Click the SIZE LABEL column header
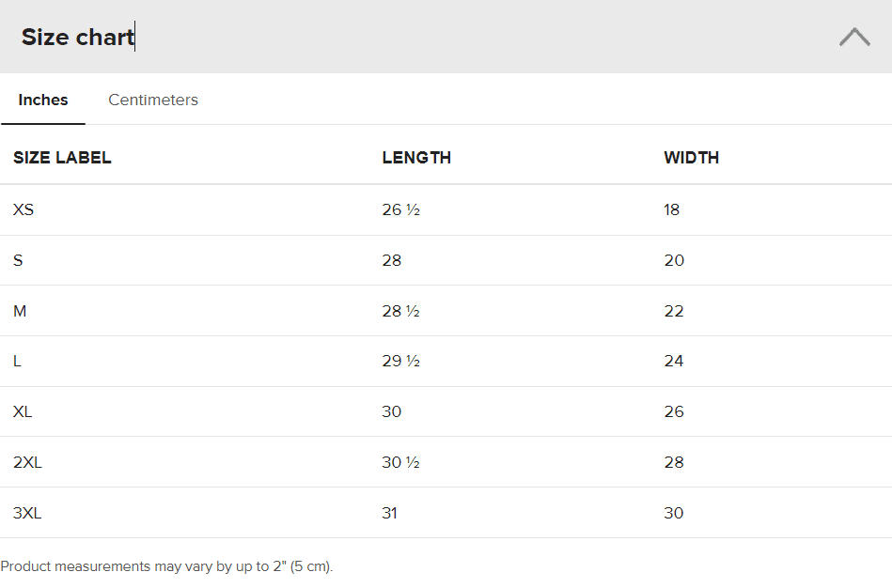892x588 pixels. 62,158
